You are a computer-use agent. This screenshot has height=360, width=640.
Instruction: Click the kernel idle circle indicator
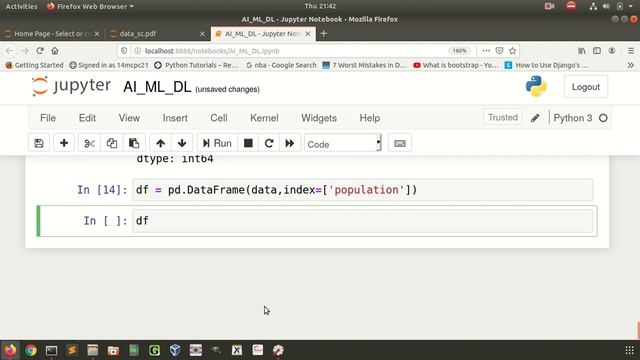pos(603,118)
